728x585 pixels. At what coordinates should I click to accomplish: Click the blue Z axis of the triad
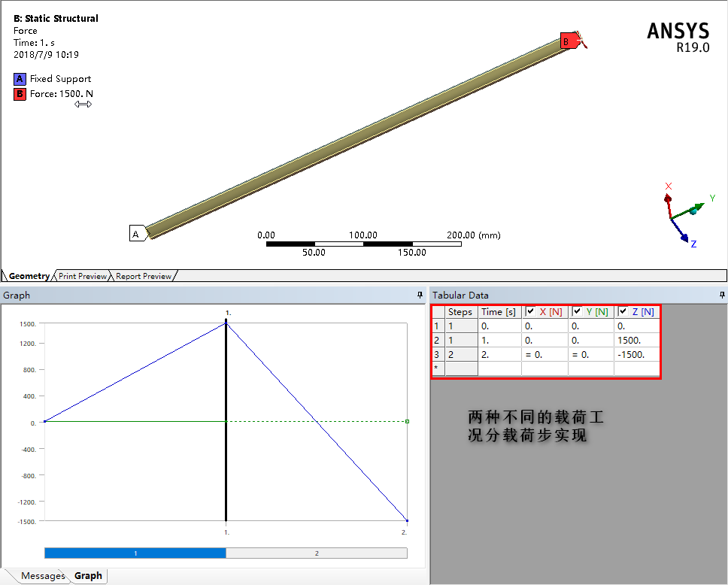[x=683, y=238]
